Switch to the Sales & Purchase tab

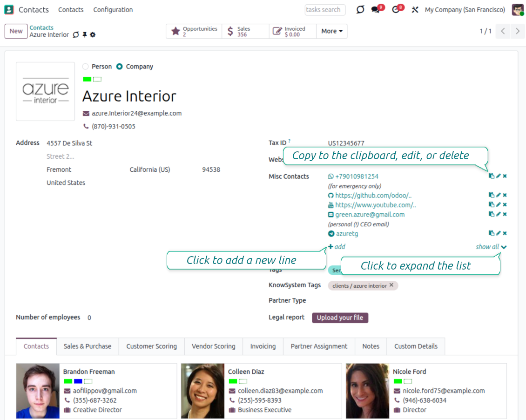click(88, 346)
